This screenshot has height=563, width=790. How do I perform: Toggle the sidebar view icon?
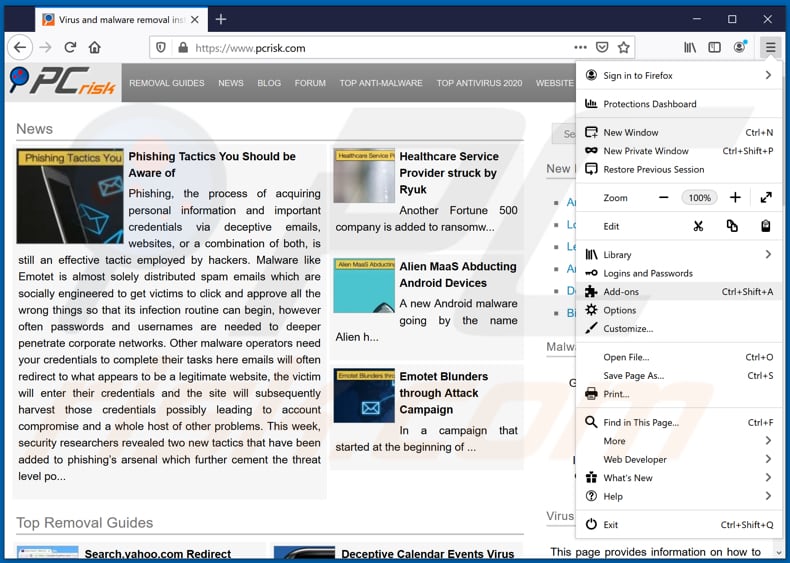click(714, 47)
